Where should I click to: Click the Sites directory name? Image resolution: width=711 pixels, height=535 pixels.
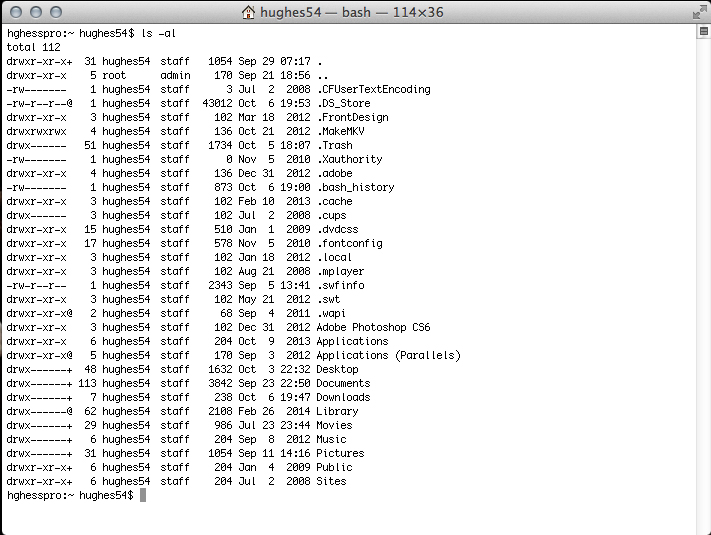pyautogui.click(x=331, y=481)
